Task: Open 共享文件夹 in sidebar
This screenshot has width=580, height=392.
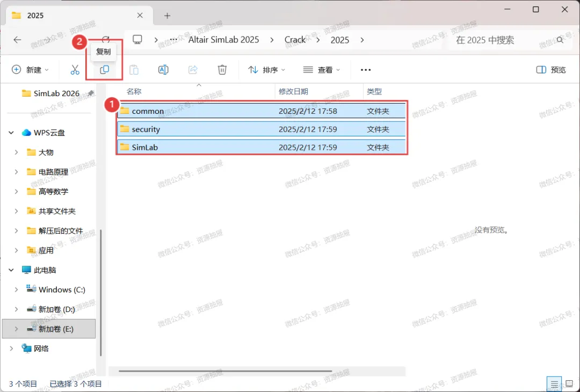Action: 57,211
